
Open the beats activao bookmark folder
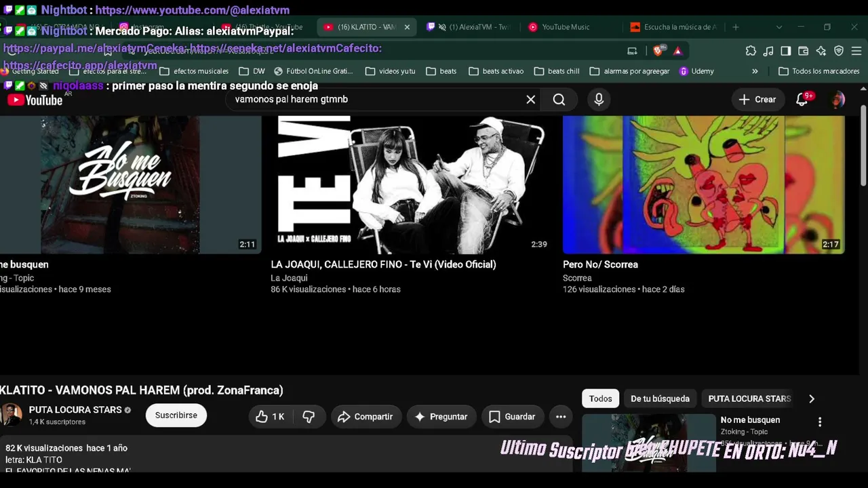click(x=496, y=71)
